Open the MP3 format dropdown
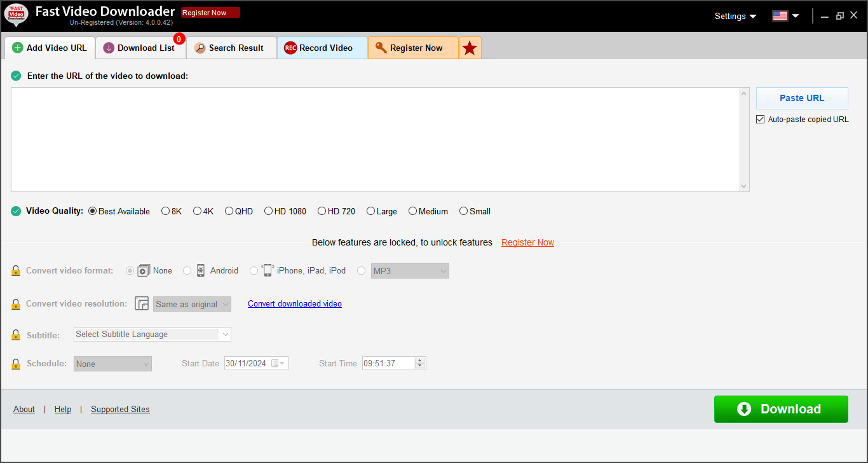868x463 pixels. coord(410,271)
